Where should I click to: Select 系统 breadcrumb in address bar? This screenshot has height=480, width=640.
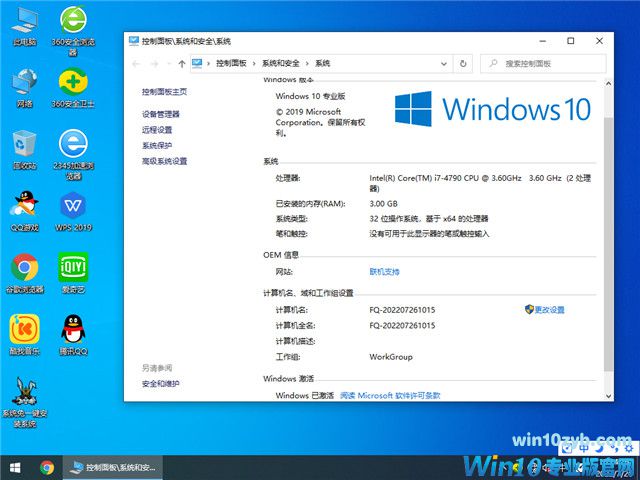click(x=322, y=63)
